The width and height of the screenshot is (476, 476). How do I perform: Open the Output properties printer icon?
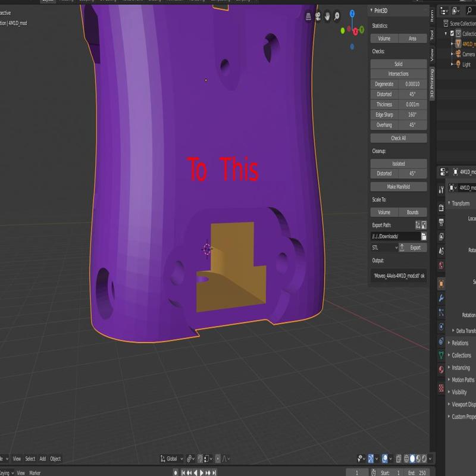[x=441, y=222]
